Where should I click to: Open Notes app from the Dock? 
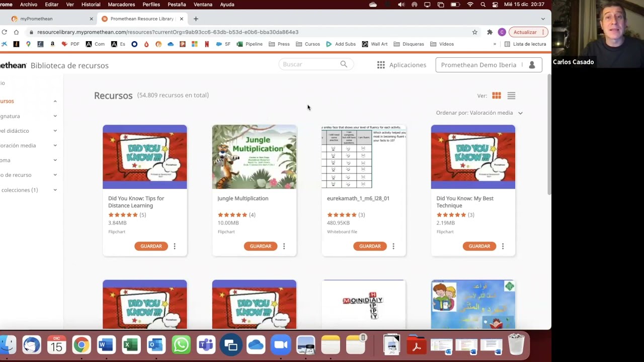point(331,345)
